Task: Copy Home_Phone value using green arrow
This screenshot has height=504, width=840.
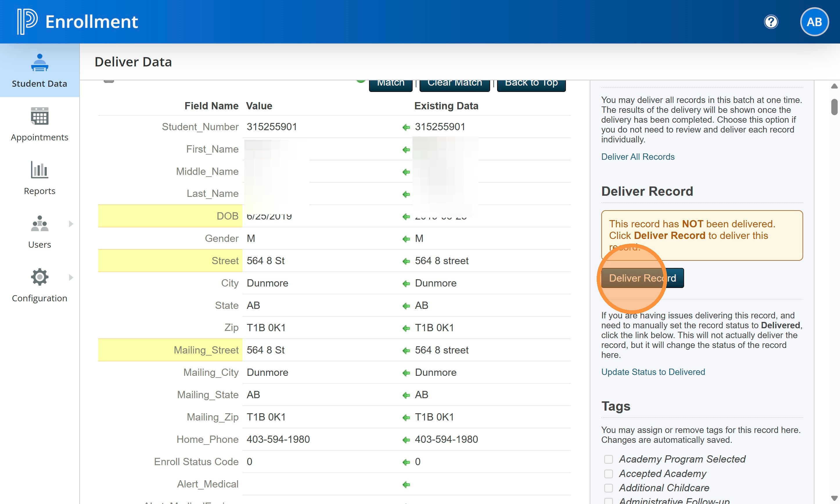Action: tap(406, 440)
